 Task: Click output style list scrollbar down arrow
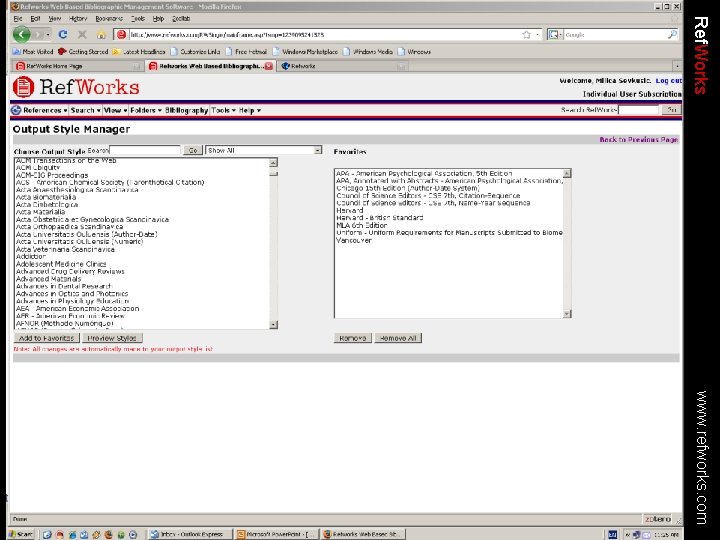click(273, 325)
